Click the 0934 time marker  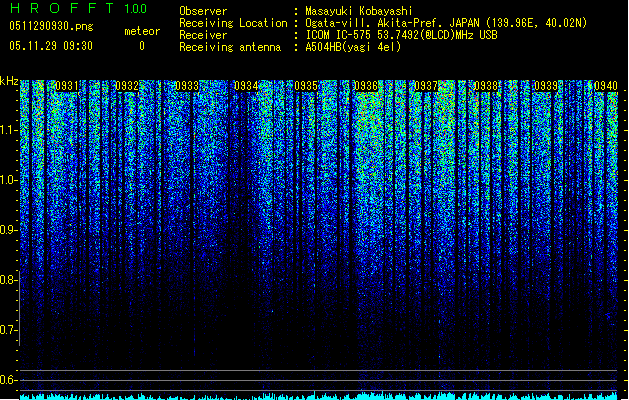tap(246, 86)
